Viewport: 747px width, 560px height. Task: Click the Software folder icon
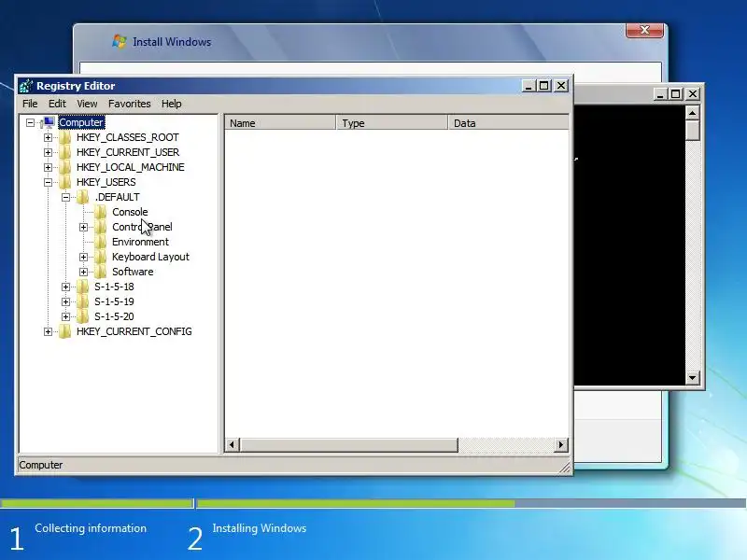pos(100,272)
